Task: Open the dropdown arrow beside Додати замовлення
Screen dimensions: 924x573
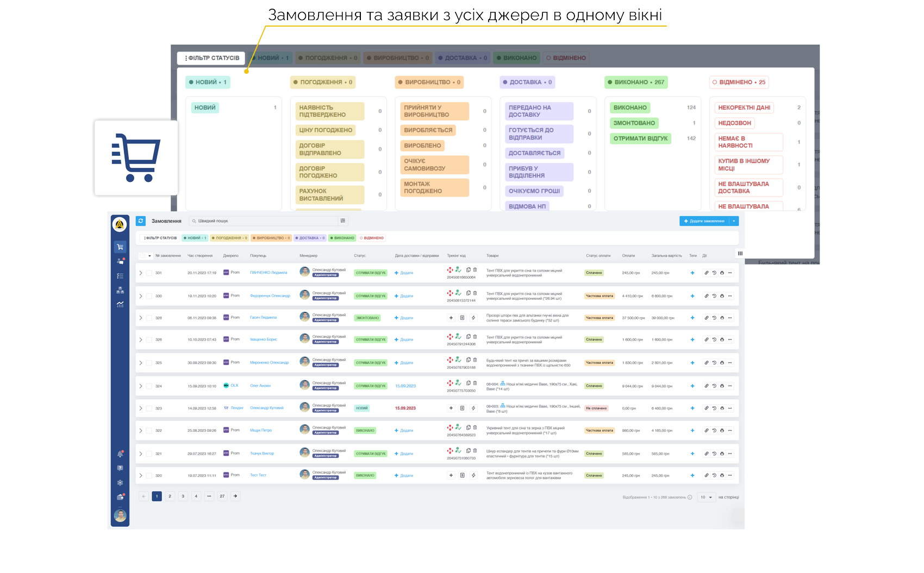Action: 734,221
